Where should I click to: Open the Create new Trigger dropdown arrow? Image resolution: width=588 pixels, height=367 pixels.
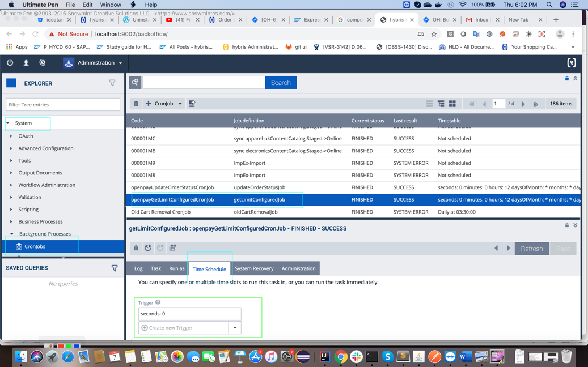235,328
